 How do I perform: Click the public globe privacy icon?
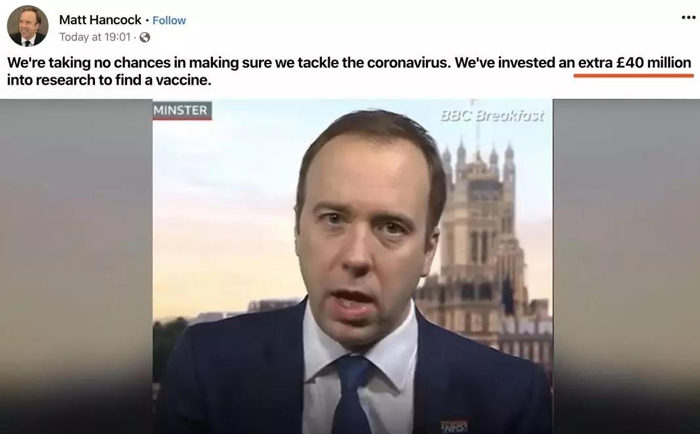[x=145, y=38]
